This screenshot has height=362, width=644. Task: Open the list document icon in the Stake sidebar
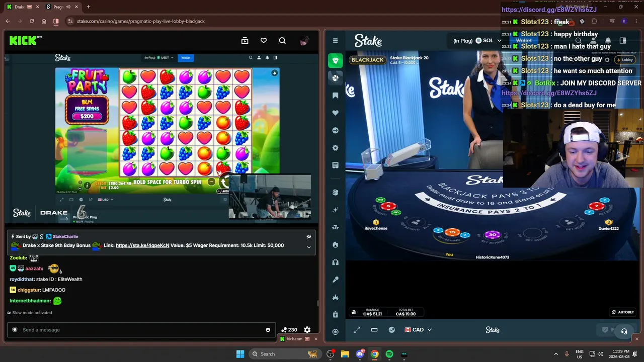click(336, 165)
